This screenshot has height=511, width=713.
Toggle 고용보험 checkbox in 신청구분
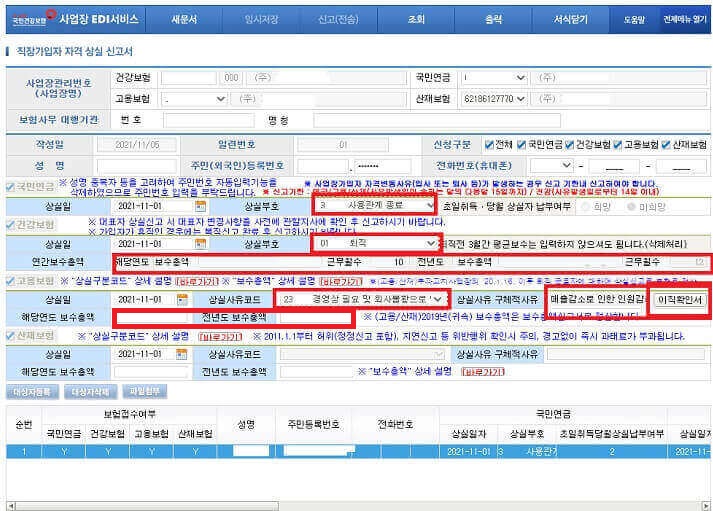[x=617, y=145]
